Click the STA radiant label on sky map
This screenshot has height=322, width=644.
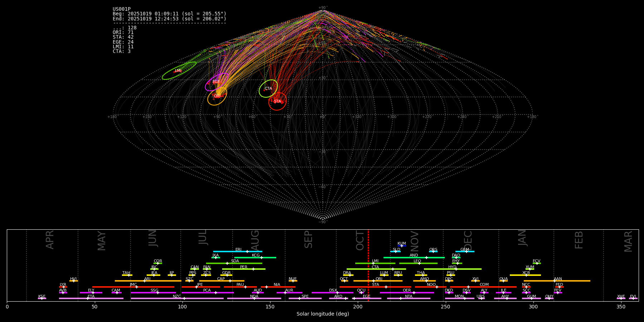277,101
